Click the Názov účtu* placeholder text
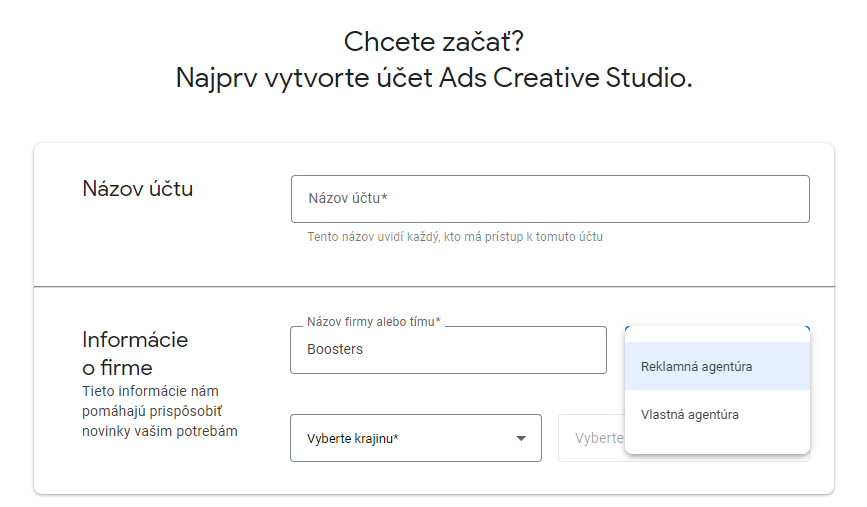Screen dimensions: 867x507 point(348,198)
